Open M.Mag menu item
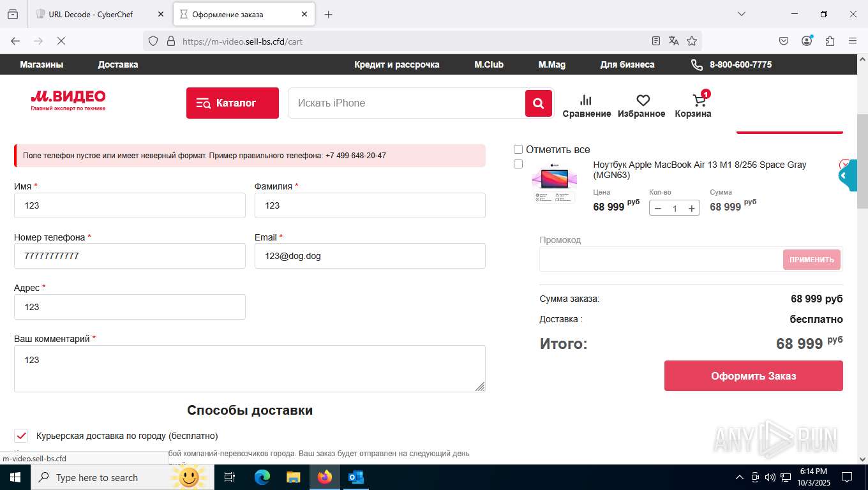Screen dimensions: 868x490 [x=552, y=64]
